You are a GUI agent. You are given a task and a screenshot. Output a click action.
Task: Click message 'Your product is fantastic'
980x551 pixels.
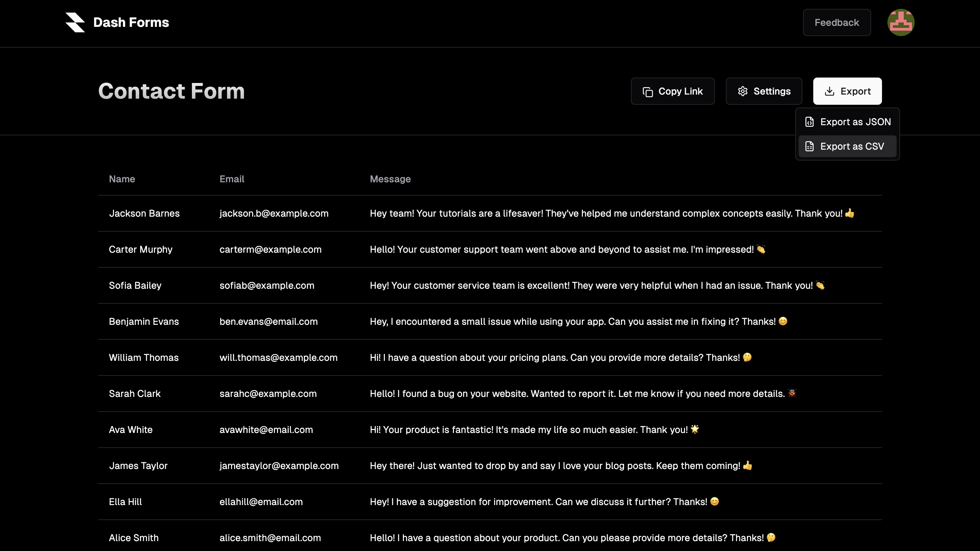coord(535,430)
